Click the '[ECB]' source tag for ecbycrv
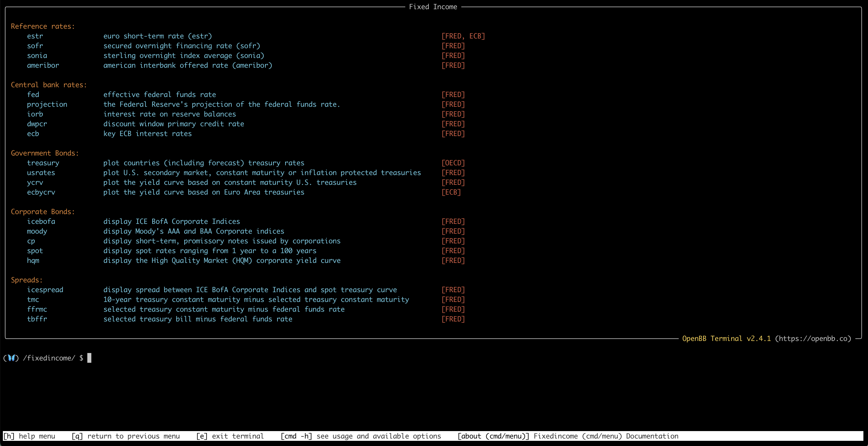 pos(451,192)
